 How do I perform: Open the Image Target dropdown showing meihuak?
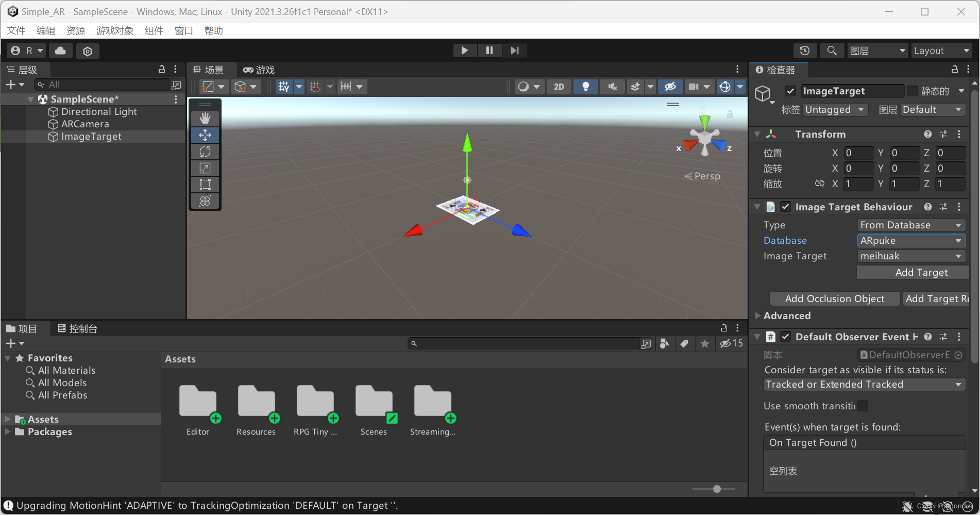click(911, 256)
